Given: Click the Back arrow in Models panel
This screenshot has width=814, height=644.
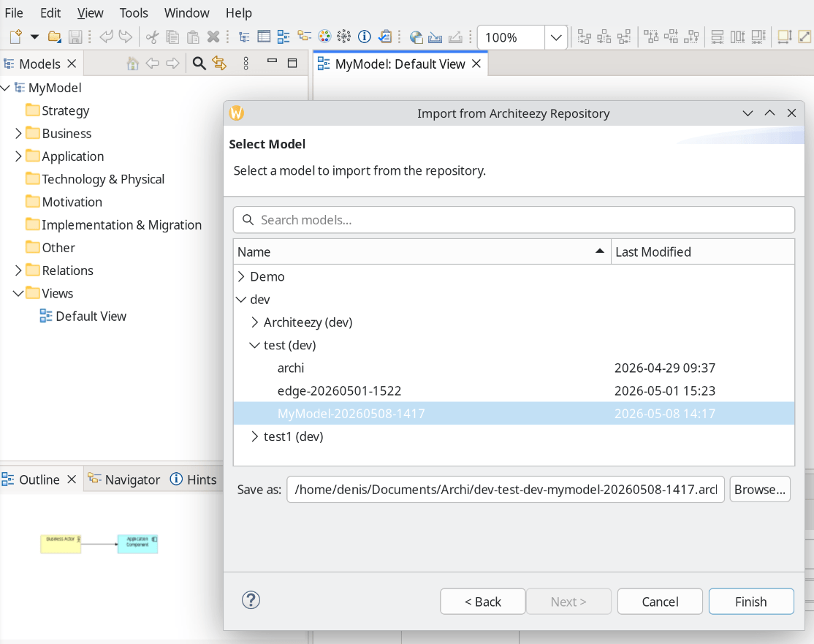Looking at the screenshot, I should 152,64.
